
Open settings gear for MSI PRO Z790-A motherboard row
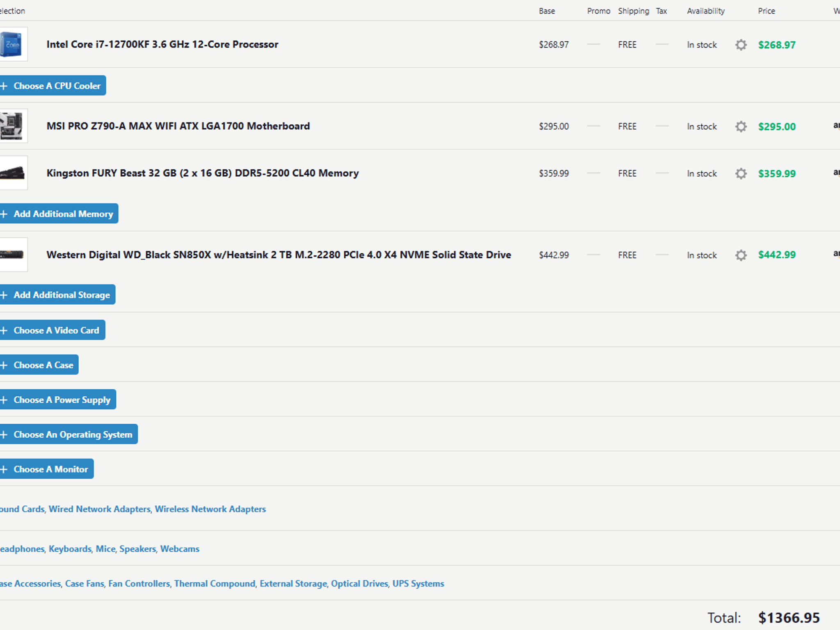pyautogui.click(x=741, y=126)
